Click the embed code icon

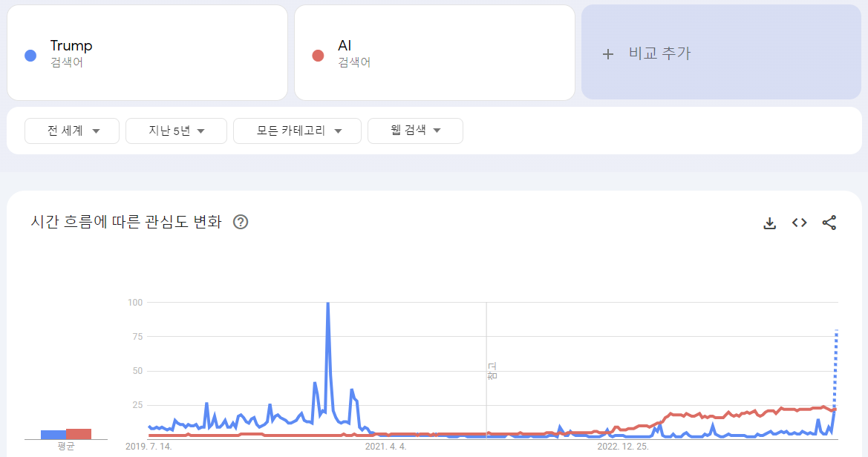click(x=799, y=223)
